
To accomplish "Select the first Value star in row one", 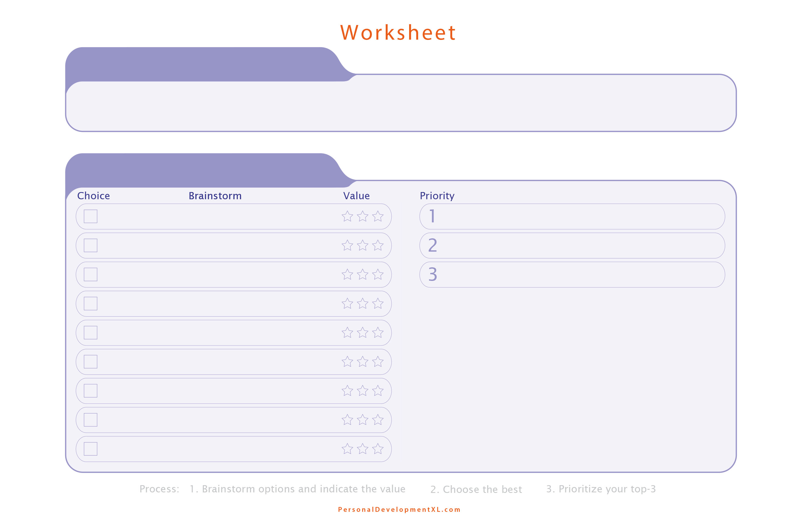I will pos(347,217).
